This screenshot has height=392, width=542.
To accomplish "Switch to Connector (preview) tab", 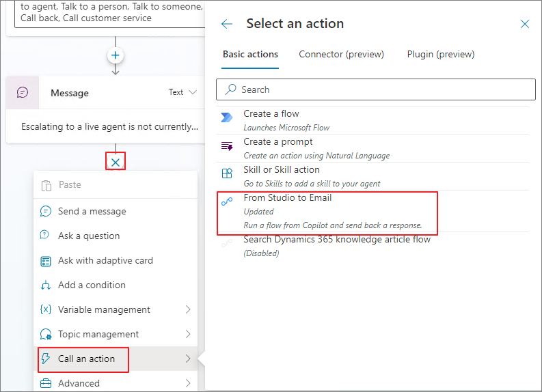I will [x=341, y=55].
